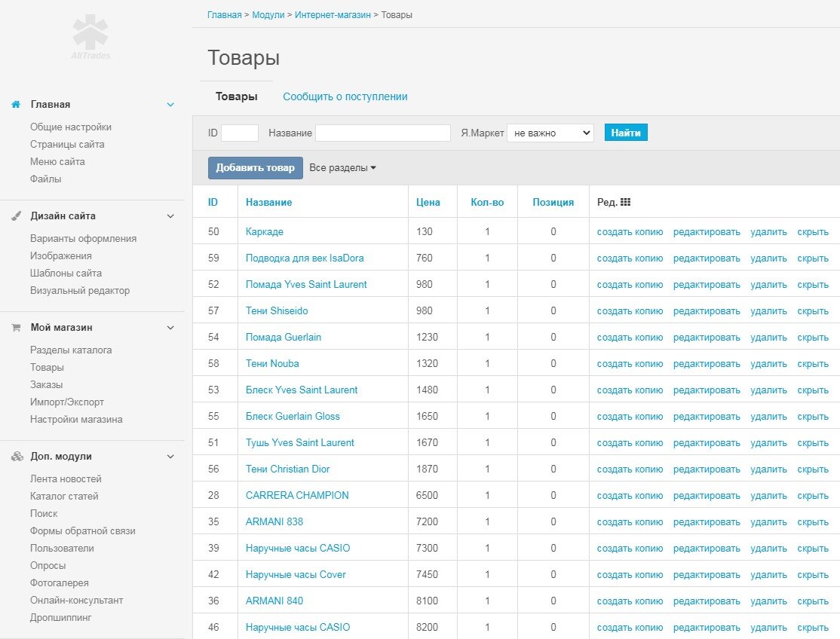
Task: Open Дропшиппинг sidebar item
Action: (x=60, y=617)
